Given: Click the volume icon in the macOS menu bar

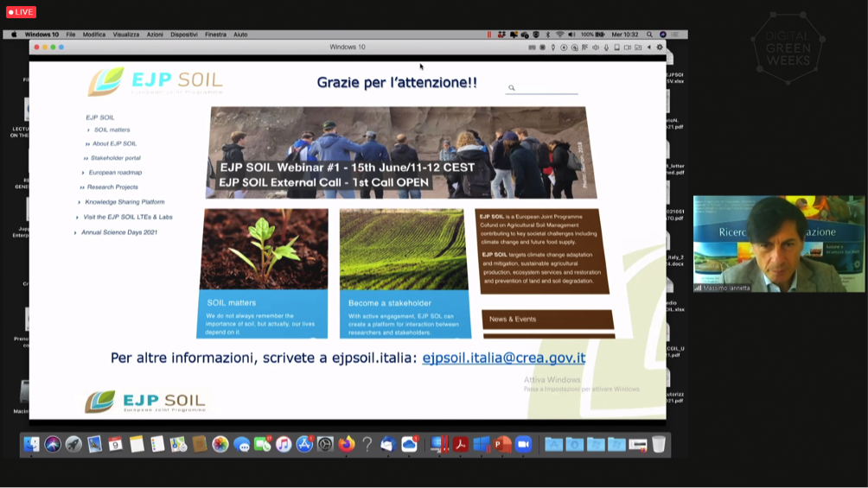Looking at the screenshot, I should point(571,35).
